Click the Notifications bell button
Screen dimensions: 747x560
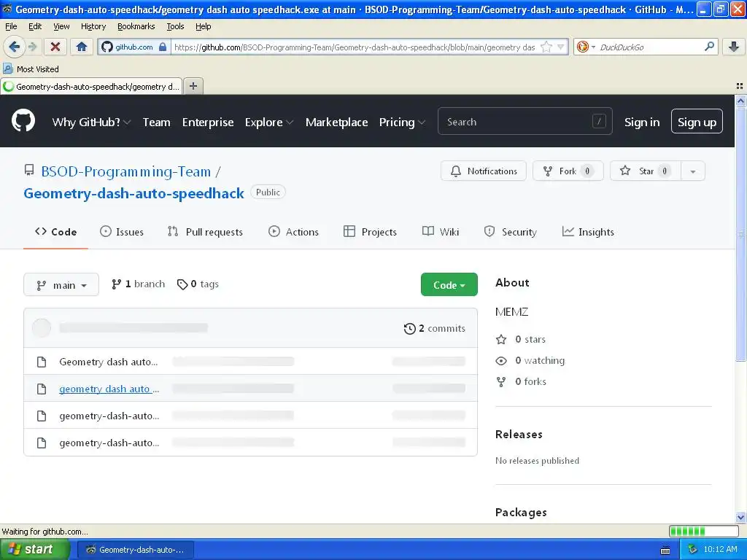(x=483, y=171)
